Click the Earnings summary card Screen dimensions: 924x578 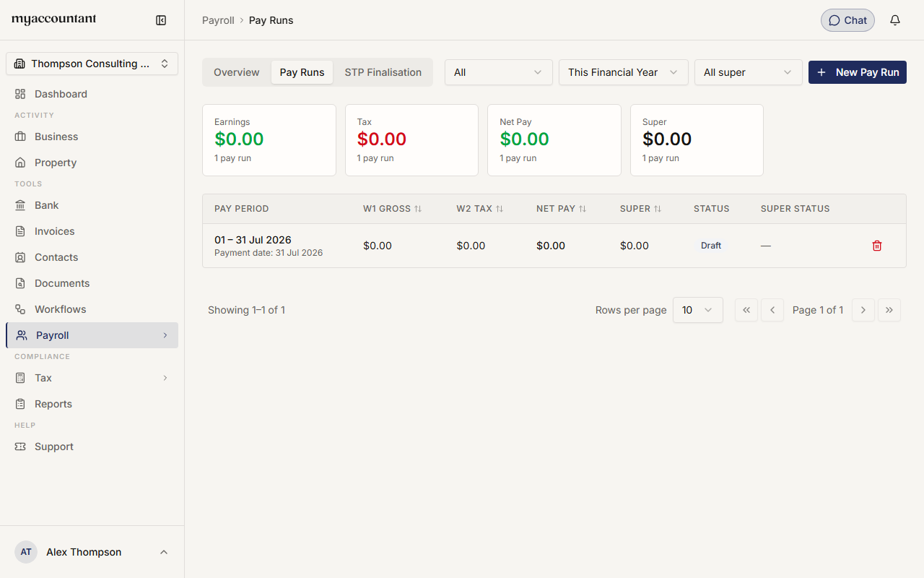pos(269,140)
